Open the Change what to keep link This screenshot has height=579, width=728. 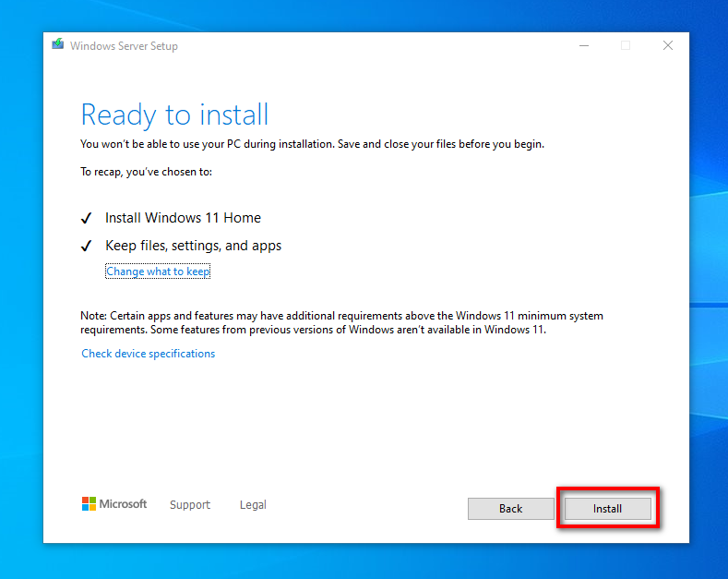click(x=158, y=271)
